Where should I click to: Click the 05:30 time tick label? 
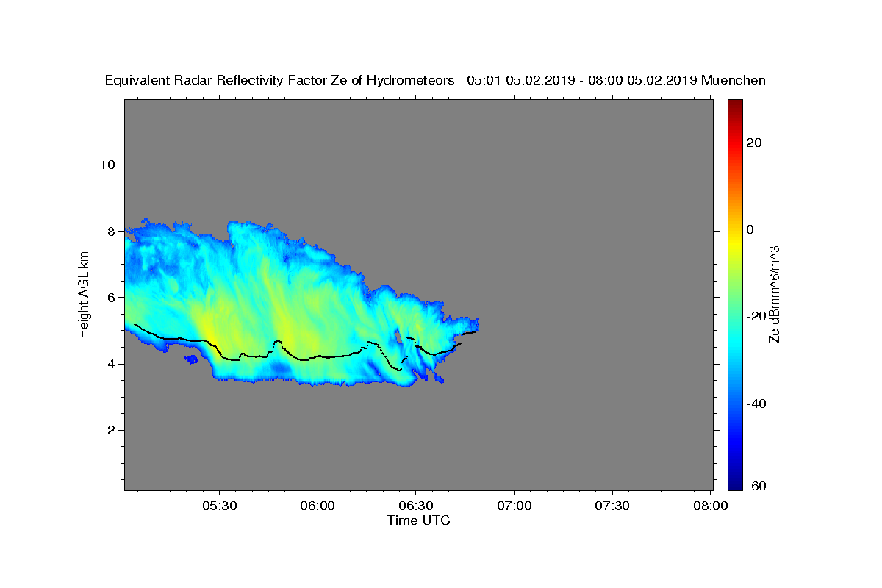click(x=220, y=506)
